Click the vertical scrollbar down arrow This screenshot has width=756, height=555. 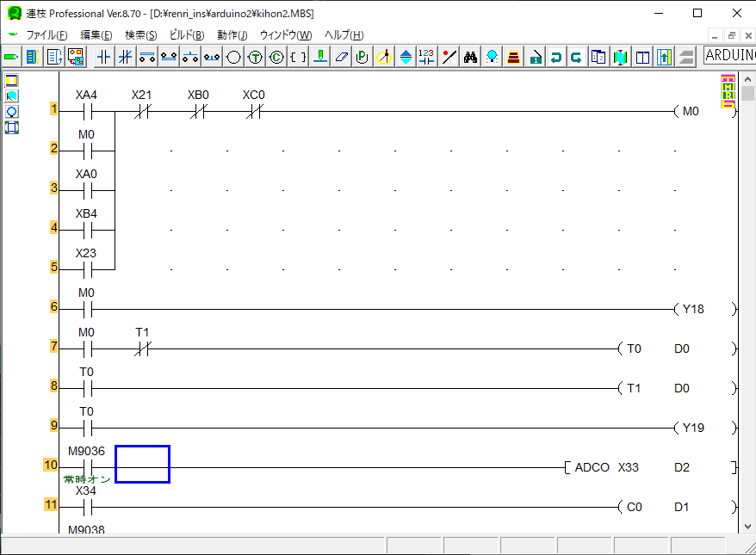tap(748, 527)
